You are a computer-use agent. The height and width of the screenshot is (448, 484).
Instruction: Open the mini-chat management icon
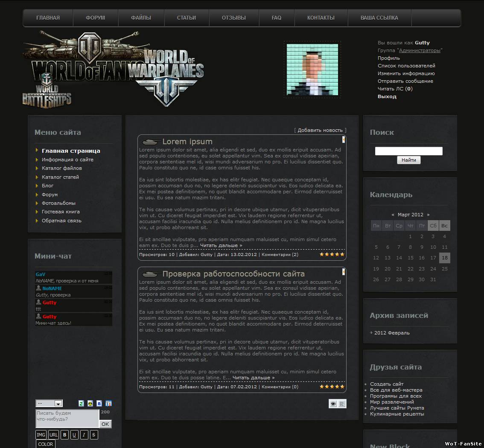point(108,403)
